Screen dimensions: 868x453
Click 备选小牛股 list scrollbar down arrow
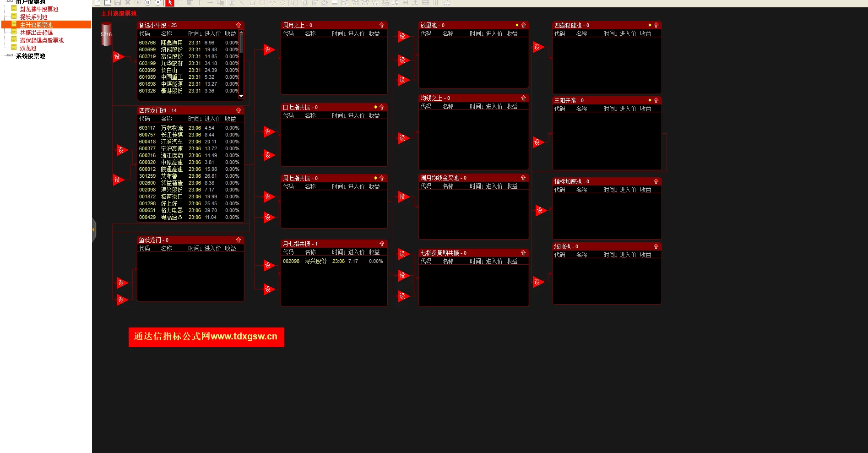[x=241, y=96]
